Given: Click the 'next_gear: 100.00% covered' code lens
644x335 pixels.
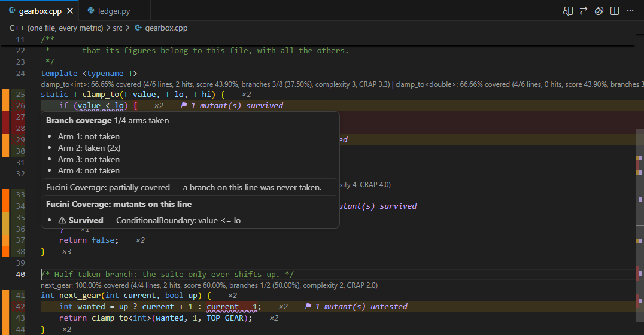Looking at the screenshot, I should pyautogui.click(x=209, y=285).
